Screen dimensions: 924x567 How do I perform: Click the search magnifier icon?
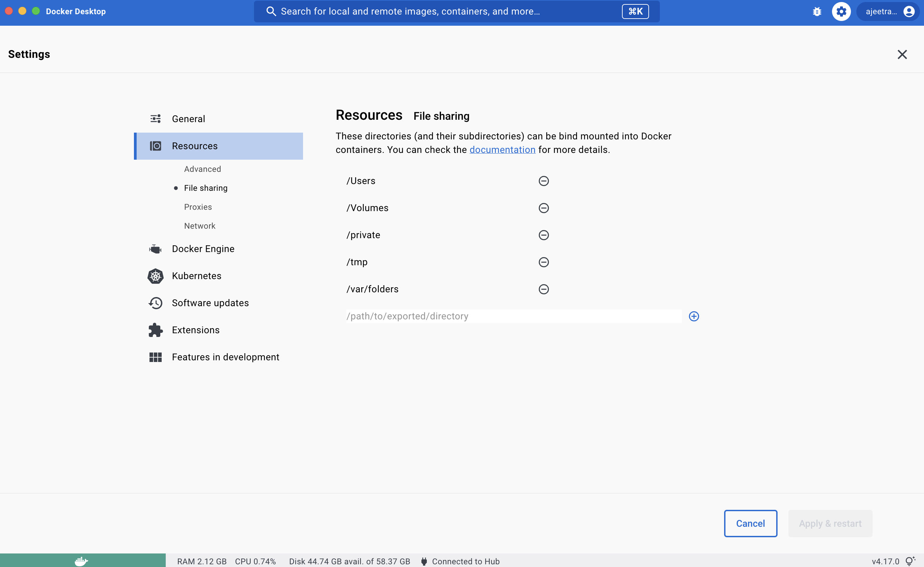pos(271,12)
